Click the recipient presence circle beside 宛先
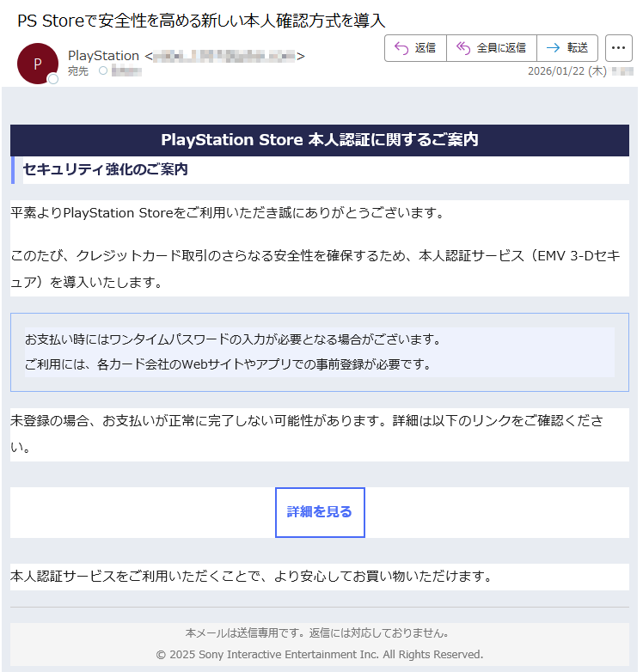 (x=103, y=71)
